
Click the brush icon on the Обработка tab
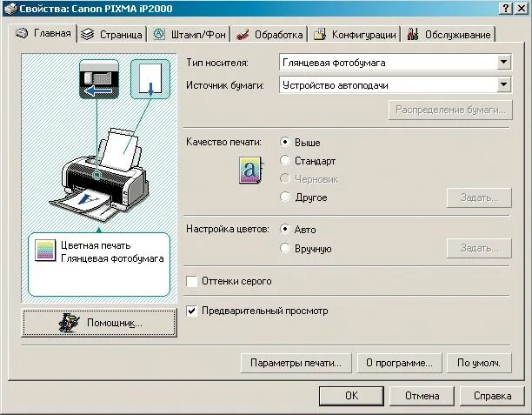coord(243,34)
